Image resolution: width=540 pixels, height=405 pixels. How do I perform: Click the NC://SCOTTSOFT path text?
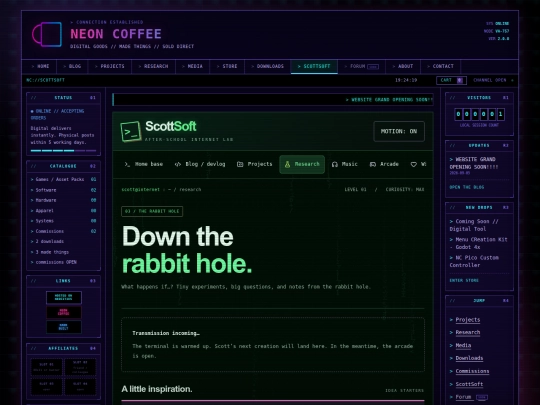point(45,80)
